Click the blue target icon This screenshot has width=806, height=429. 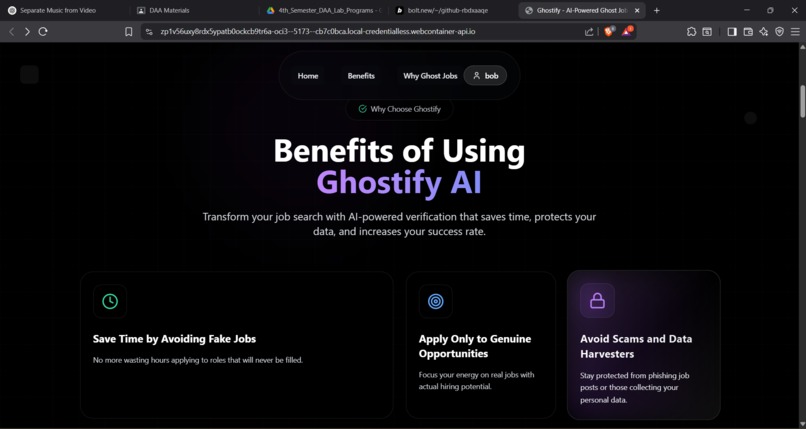[x=435, y=301]
